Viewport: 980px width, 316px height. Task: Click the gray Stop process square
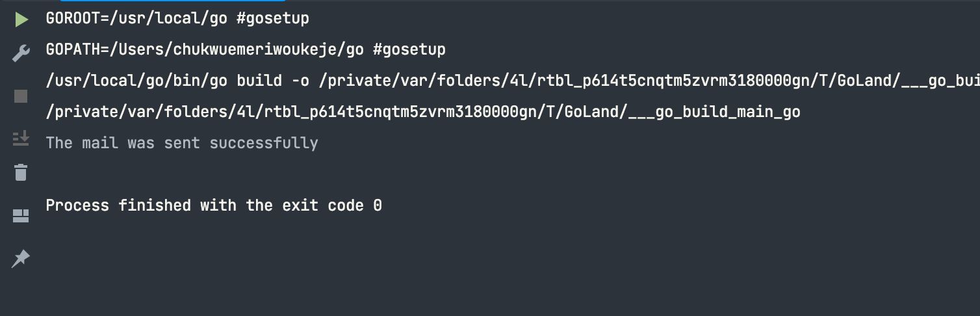click(21, 96)
